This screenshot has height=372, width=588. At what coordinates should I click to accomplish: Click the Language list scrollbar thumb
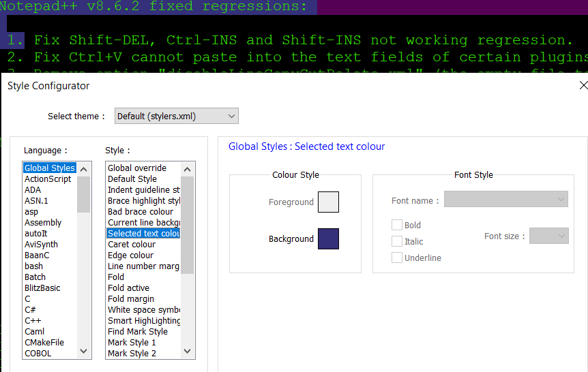[84, 194]
